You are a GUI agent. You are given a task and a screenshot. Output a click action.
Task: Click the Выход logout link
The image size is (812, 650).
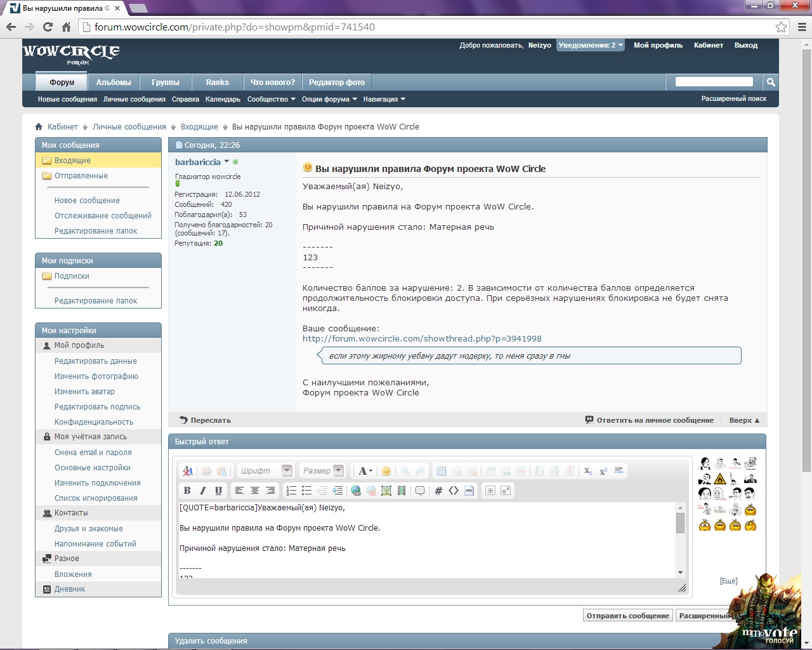click(x=746, y=45)
